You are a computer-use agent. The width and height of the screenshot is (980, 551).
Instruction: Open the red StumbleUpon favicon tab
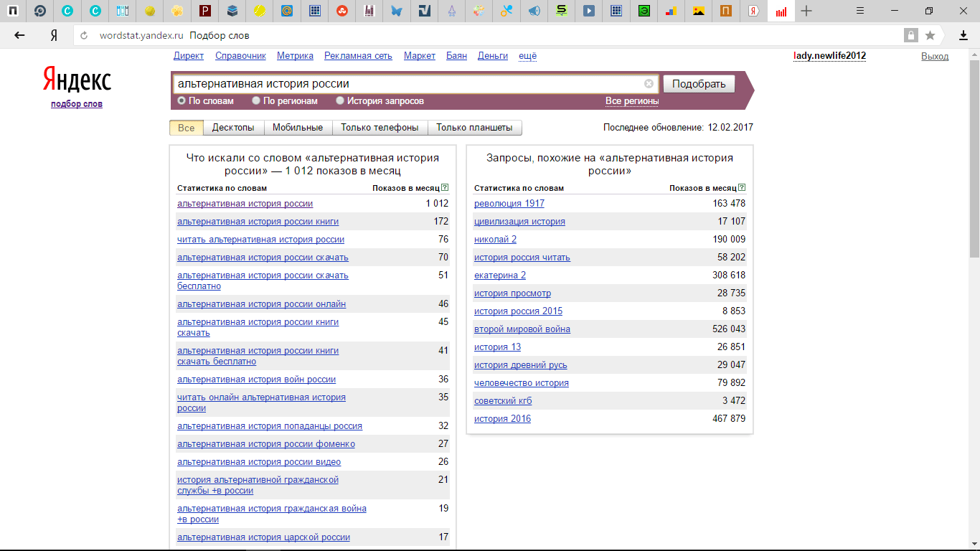[341, 11]
